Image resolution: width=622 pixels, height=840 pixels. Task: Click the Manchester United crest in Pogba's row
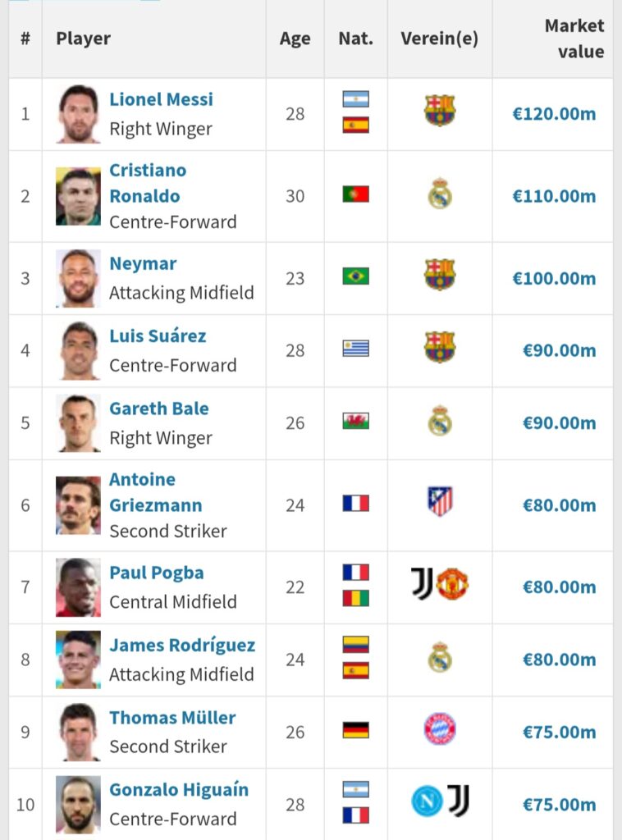tap(452, 584)
